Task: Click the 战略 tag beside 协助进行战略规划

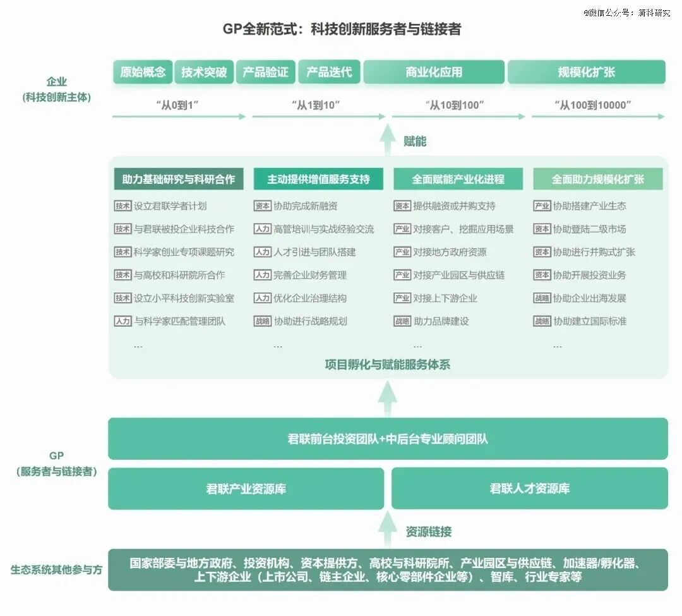Action: coord(262,321)
